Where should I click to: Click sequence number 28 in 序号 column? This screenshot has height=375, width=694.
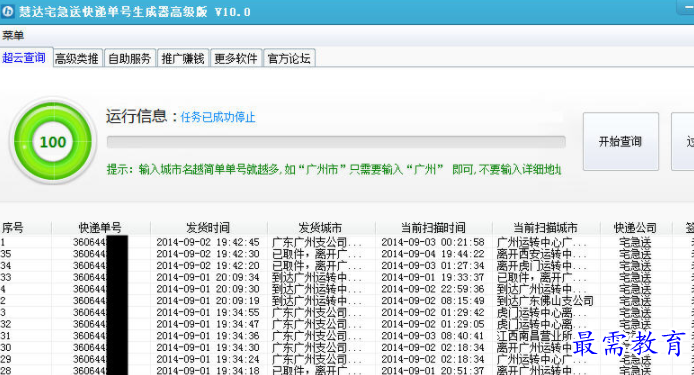[6, 370]
